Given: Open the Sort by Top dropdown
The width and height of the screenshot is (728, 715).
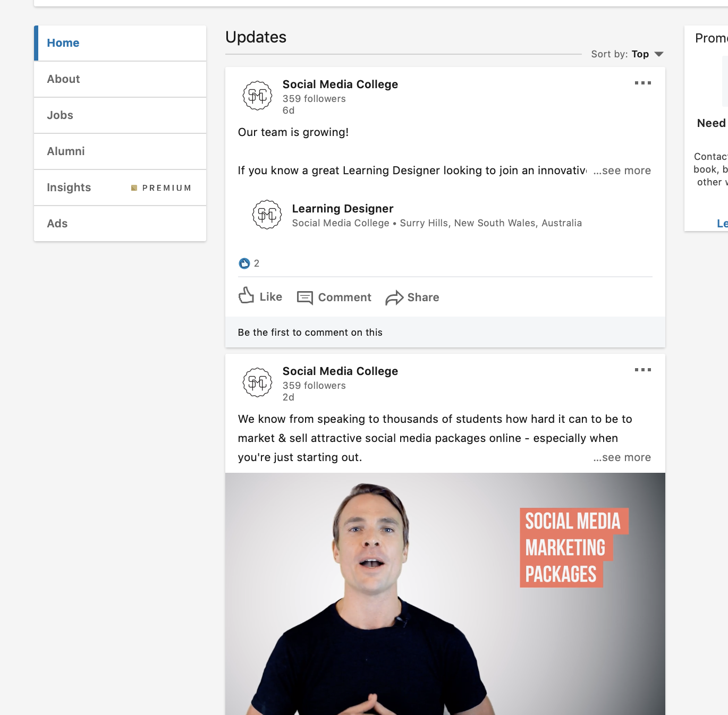Looking at the screenshot, I should pyautogui.click(x=628, y=54).
